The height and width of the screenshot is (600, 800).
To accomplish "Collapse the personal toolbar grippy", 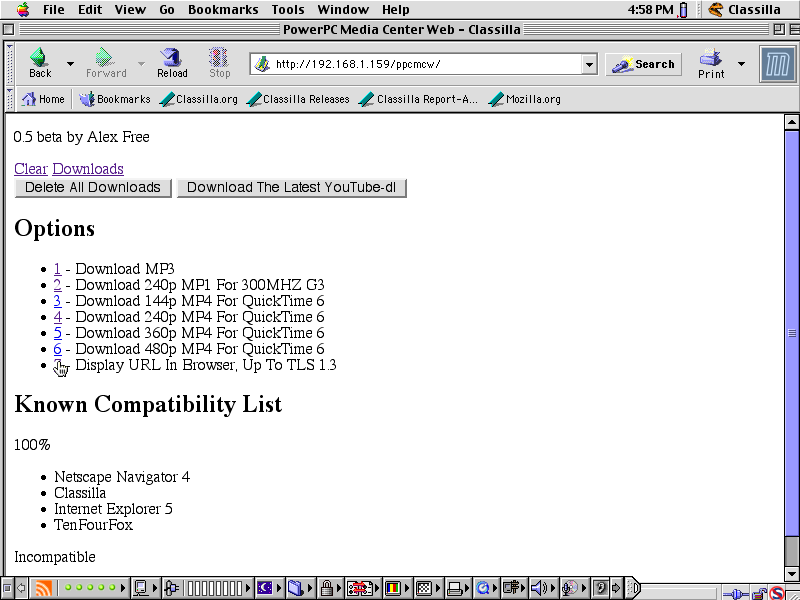I will (x=10, y=99).
